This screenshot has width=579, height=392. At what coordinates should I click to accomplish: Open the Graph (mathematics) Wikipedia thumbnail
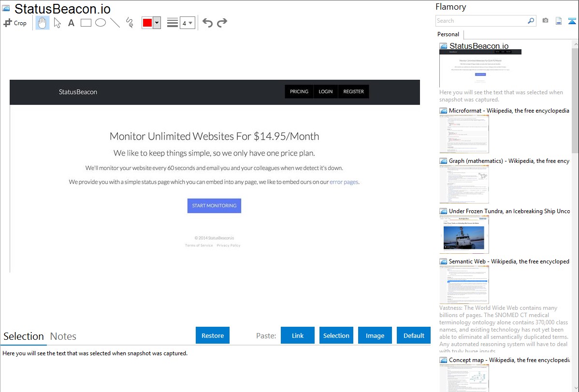pos(464,184)
